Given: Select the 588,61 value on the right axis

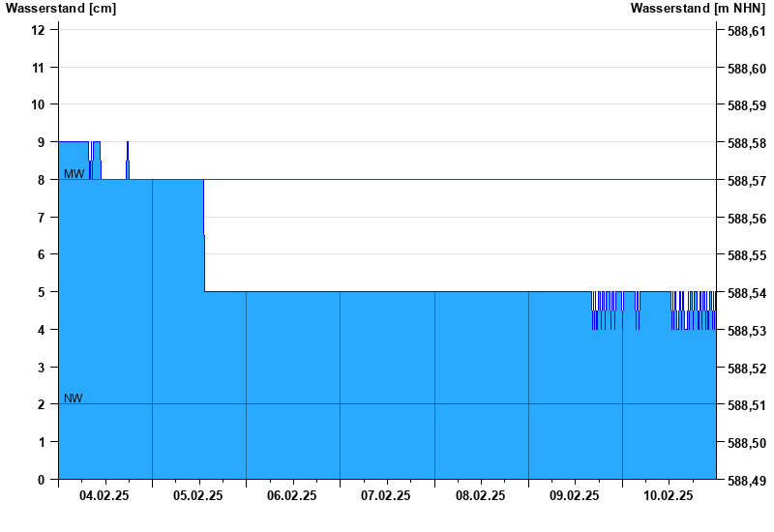Looking at the screenshot, I should click(746, 32).
